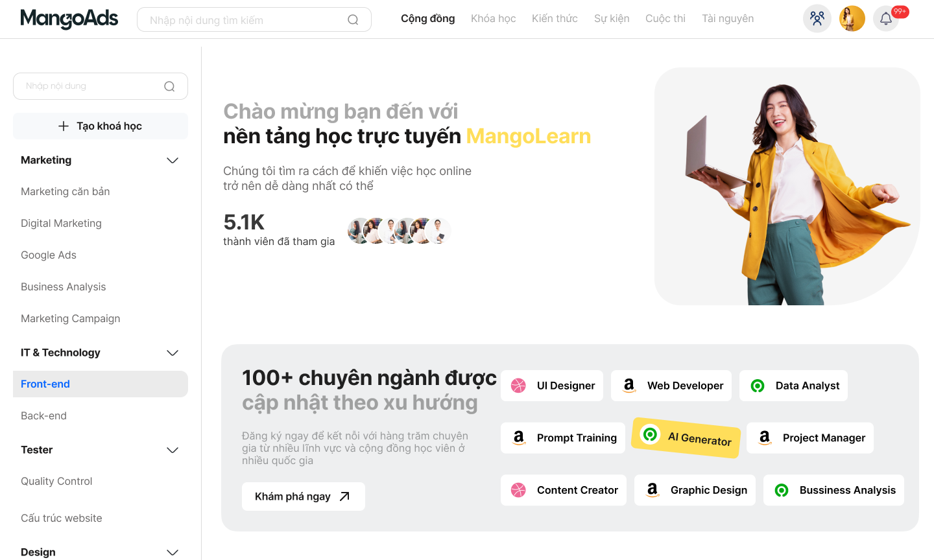934x560 pixels.
Task: Open the user profile avatar
Action: pyautogui.click(x=852, y=18)
